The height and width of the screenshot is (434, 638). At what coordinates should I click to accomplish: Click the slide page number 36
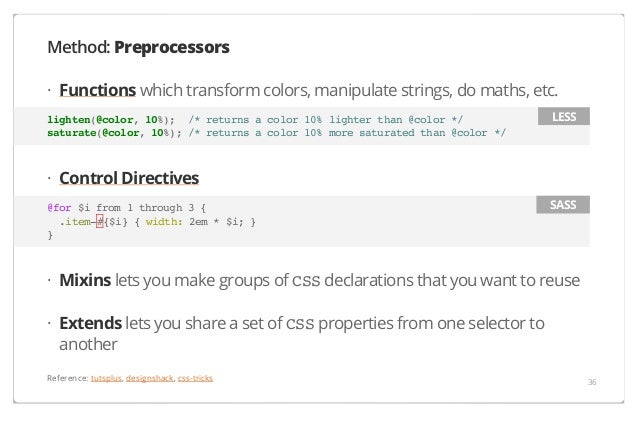(592, 382)
